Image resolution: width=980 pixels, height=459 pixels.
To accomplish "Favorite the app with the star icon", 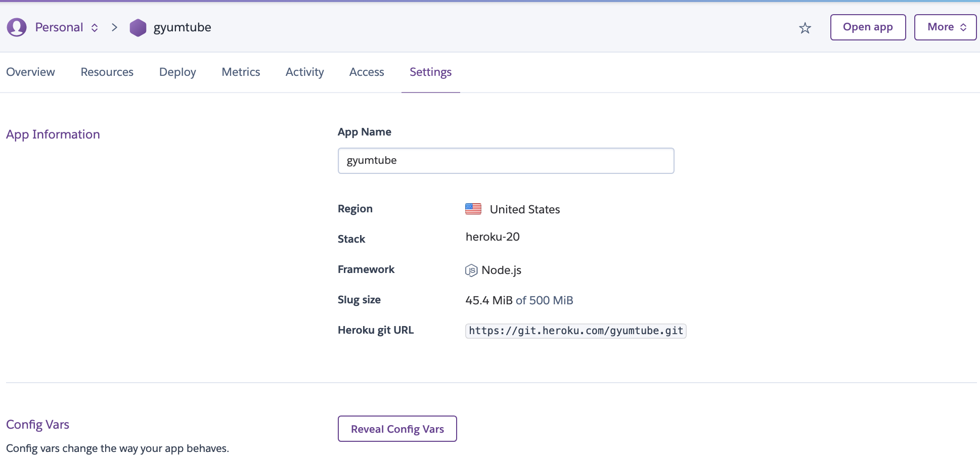I will click(x=805, y=28).
